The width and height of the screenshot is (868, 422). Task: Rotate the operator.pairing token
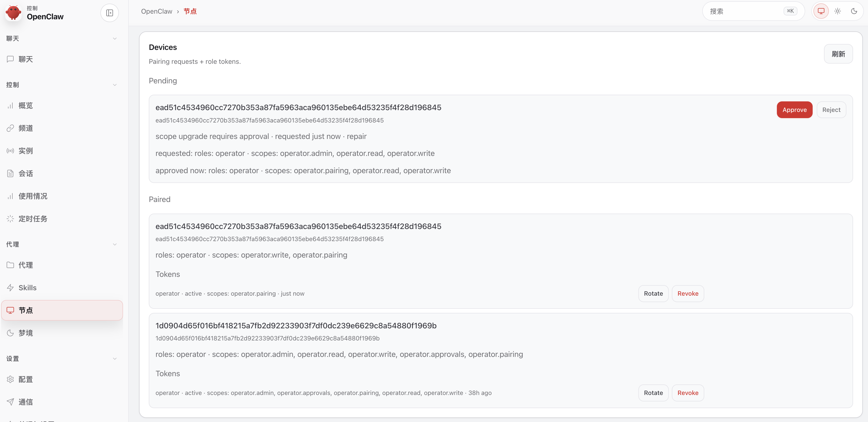[x=653, y=293]
